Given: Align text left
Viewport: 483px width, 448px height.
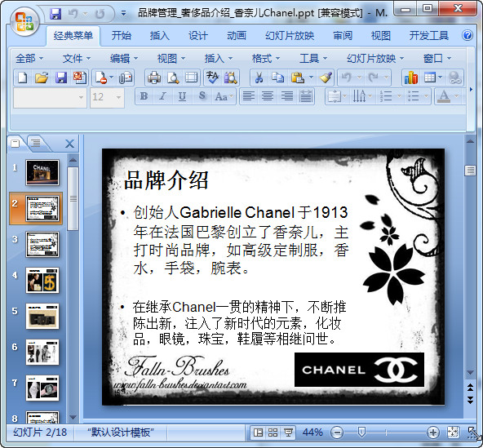Looking at the screenshot, I should pos(249,96).
